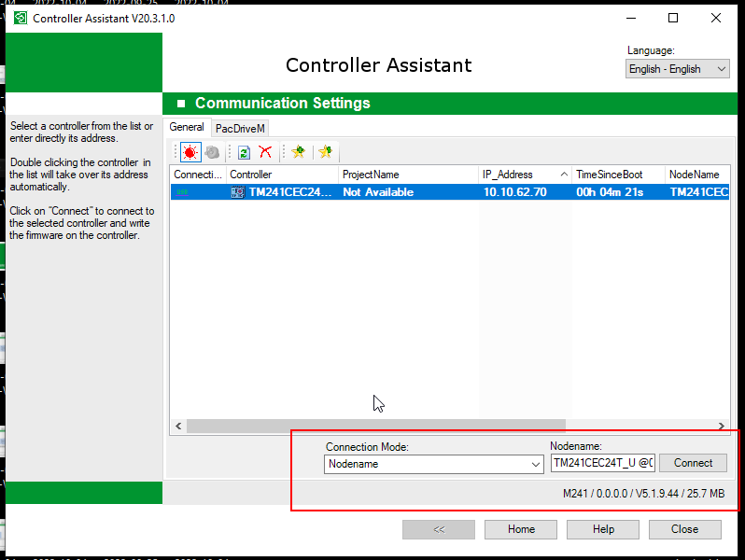The height and width of the screenshot is (560, 745).
Task: Close the window with title bar X
Action: click(715, 18)
